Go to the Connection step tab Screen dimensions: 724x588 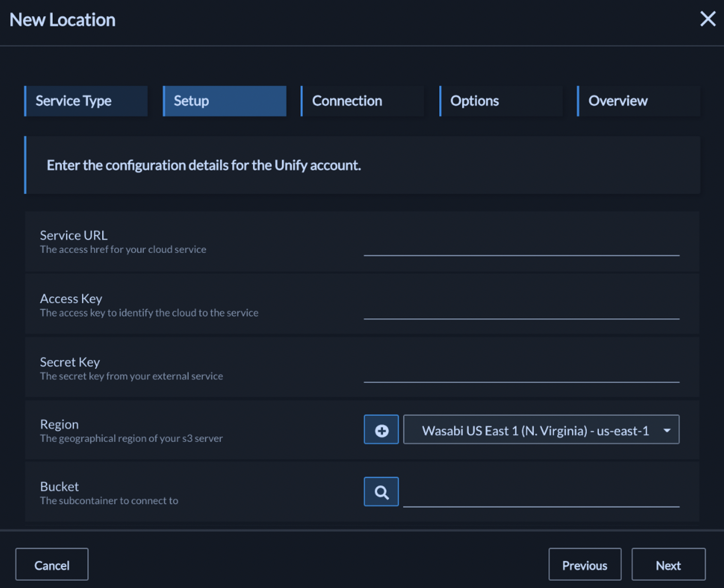363,101
